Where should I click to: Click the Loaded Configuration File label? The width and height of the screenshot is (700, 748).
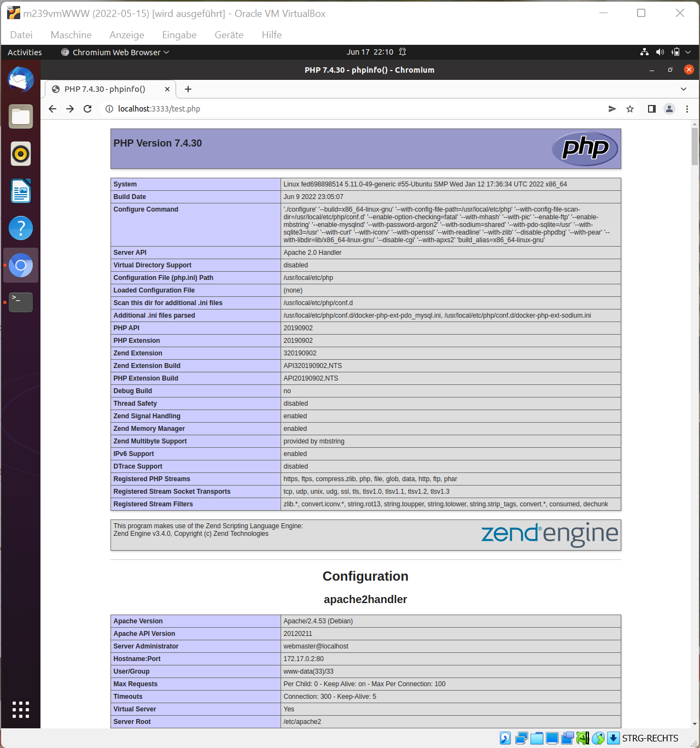pos(154,290)
